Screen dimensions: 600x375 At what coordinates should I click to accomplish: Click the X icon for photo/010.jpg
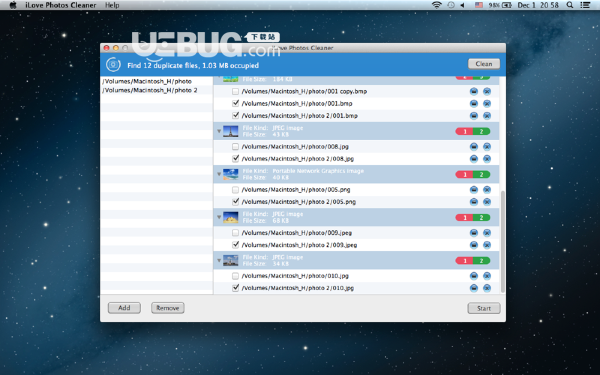coord(487,276)
